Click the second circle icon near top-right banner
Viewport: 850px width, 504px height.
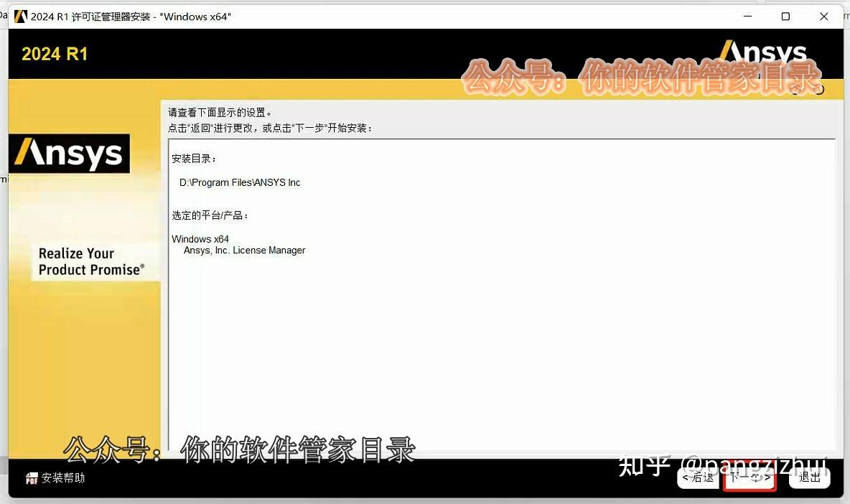tap(818, 90)
